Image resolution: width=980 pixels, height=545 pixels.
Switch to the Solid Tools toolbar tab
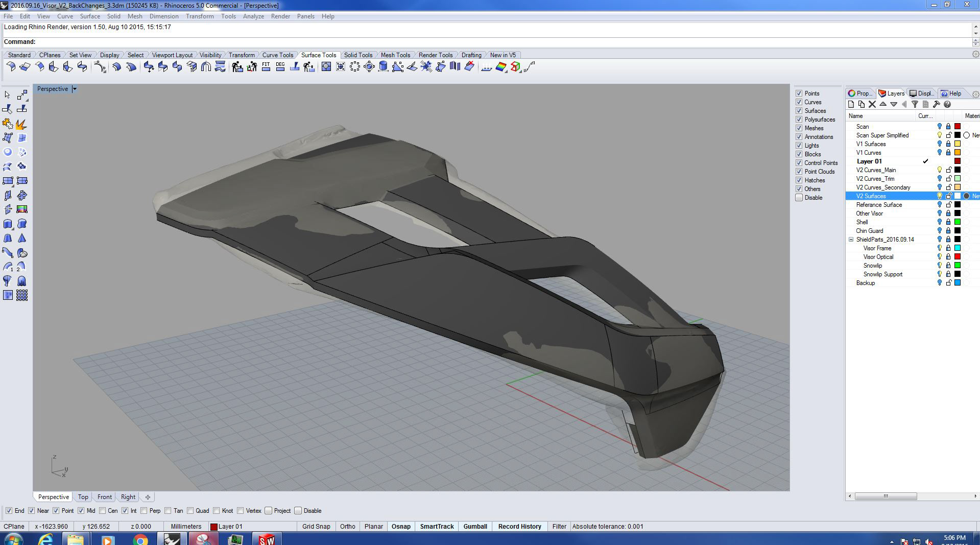(357, 55)
